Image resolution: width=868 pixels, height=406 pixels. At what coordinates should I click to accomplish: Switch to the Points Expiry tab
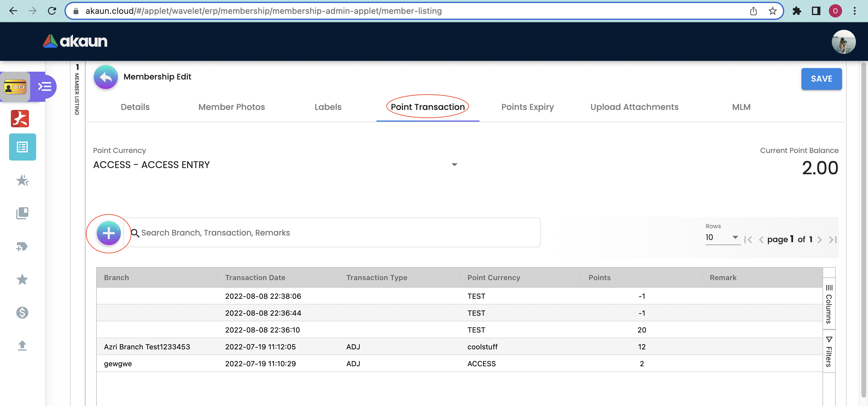point(527,107)
